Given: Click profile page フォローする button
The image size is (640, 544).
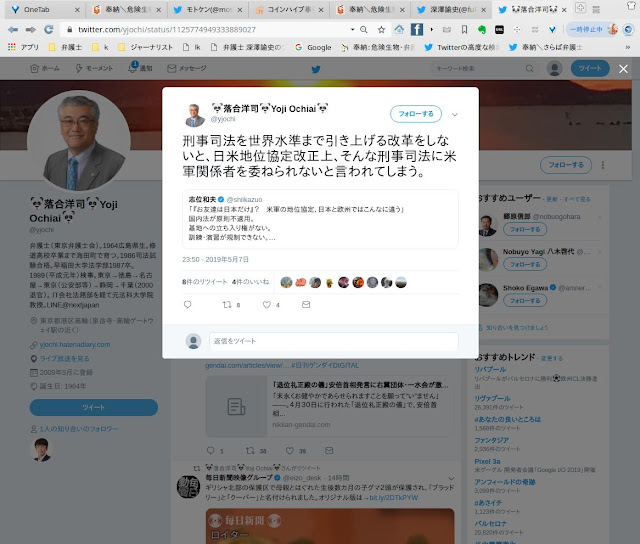Looking at the screenshot, I should pos(566,165).
